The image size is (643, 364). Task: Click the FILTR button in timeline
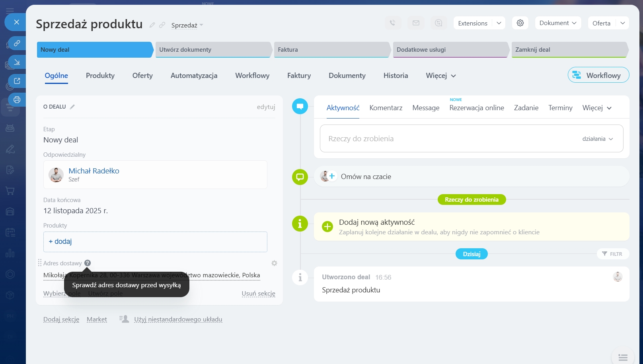612,254
